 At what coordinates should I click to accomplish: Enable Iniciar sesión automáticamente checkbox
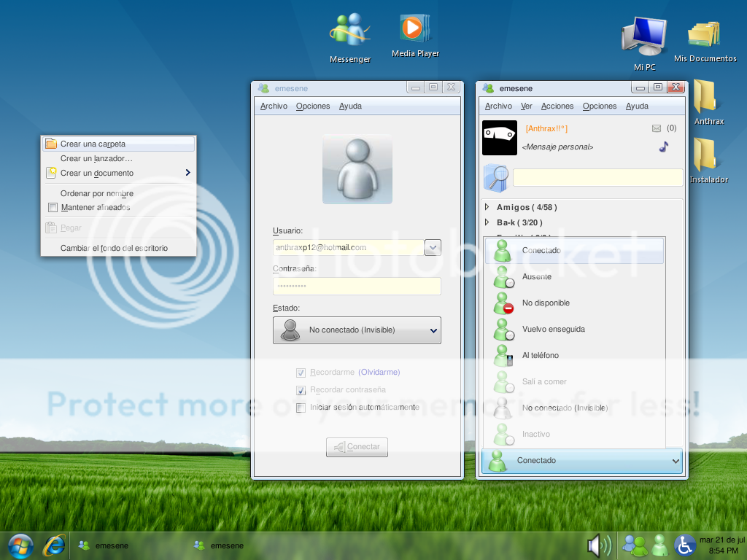(x=301, y=408)
